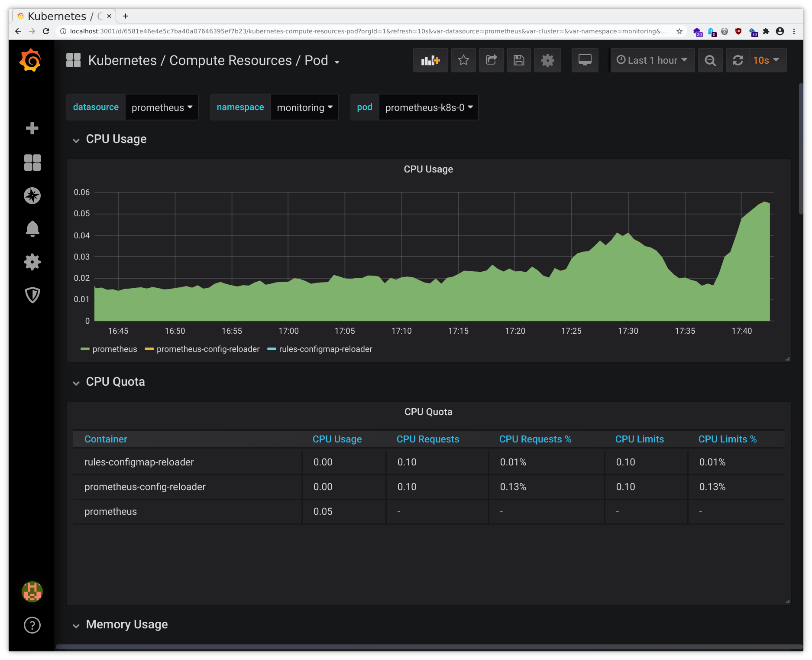This screenshot has height=660, width=812.
Task: Open the Server Admin shield icon
Action: [32, 295]
